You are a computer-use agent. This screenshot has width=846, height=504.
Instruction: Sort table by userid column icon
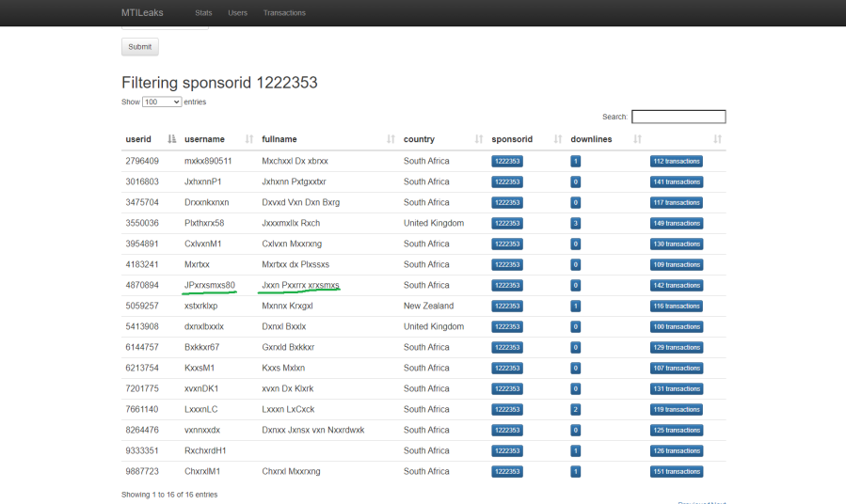[x=171, y=139]
